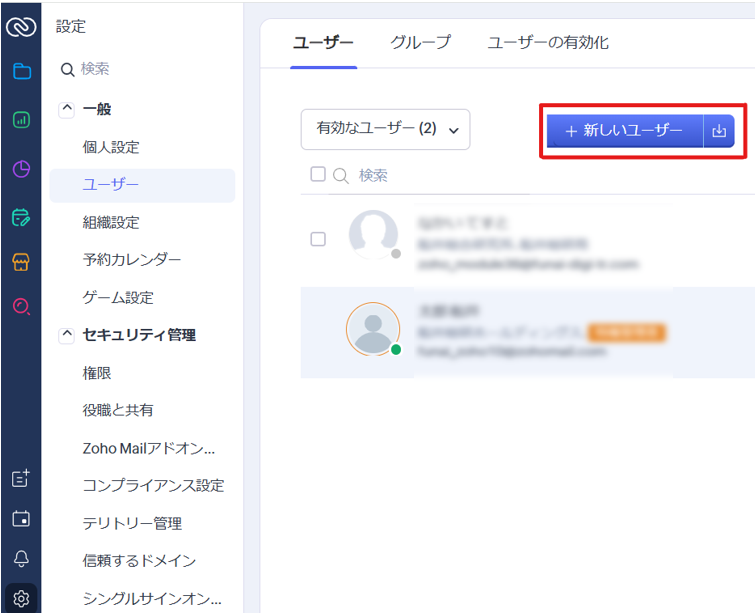Click the import users download icon

pos(719,130)
